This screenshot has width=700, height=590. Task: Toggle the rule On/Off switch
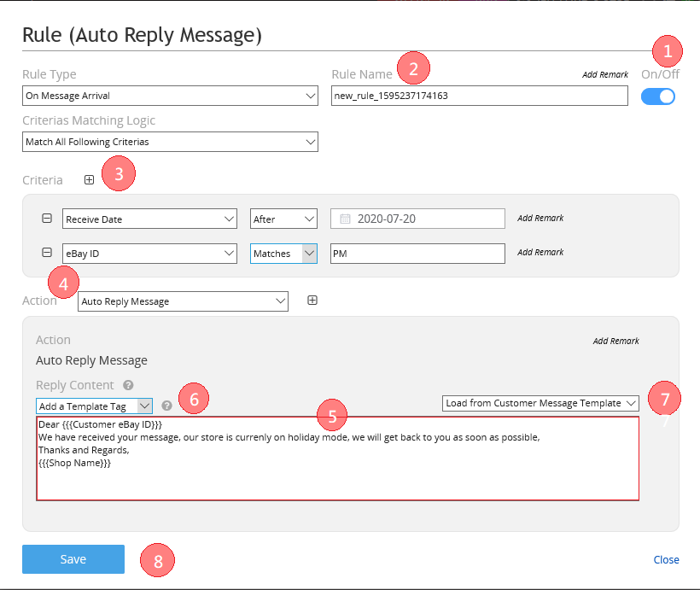[657, 96]
